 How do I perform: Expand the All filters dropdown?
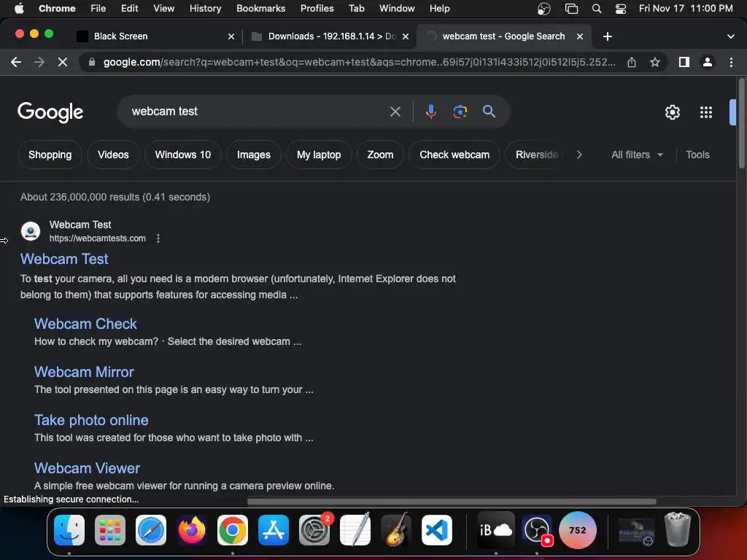click(637, 155)
